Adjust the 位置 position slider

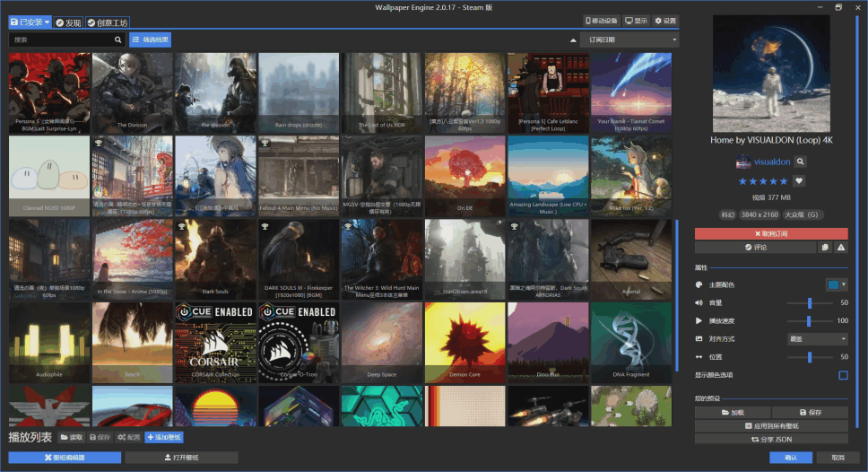point(810,357)
